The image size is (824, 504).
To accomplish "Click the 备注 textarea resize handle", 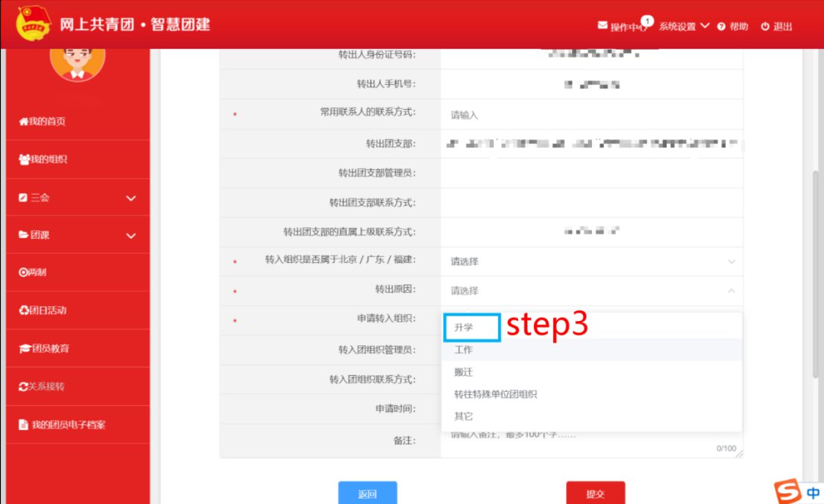I will 739,454.
